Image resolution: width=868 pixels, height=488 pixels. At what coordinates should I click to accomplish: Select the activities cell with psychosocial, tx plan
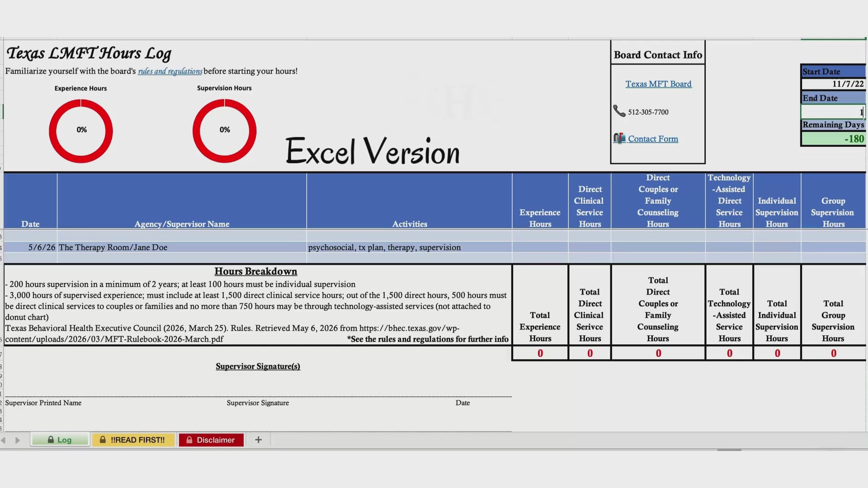point(409,247)
